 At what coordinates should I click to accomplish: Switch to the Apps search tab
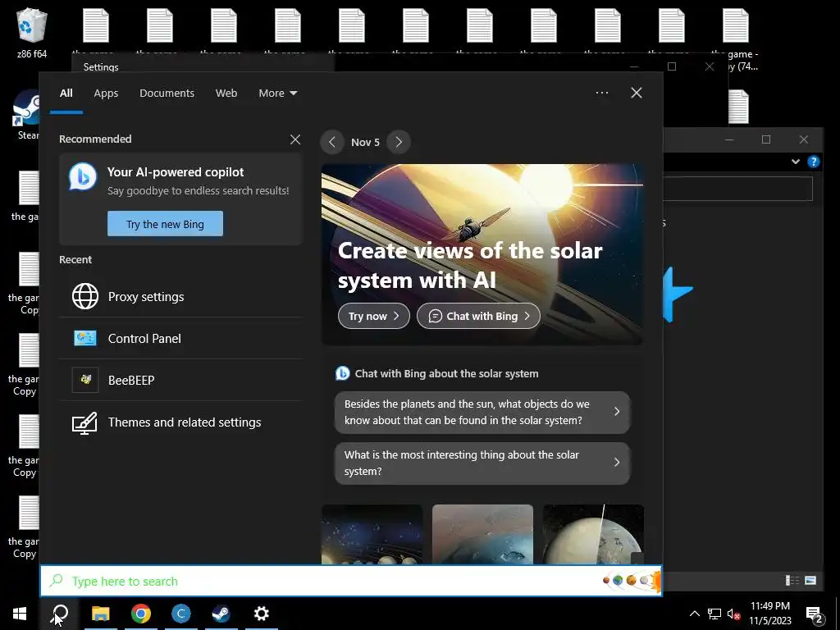106,94
